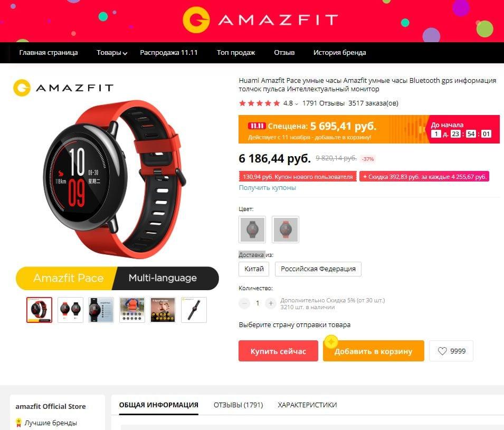Click the five-star rating icons
Screen dimensions: 504x430
point(260,103)
